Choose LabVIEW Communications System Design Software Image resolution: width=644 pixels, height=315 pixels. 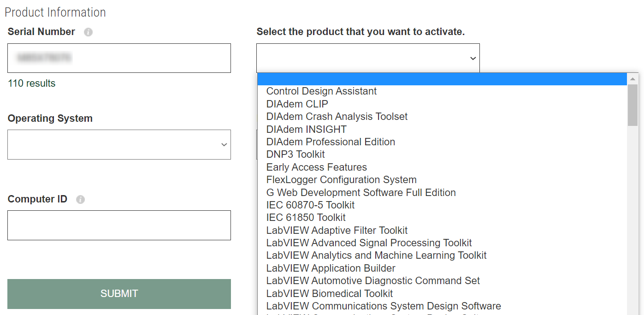coord(442,306)
